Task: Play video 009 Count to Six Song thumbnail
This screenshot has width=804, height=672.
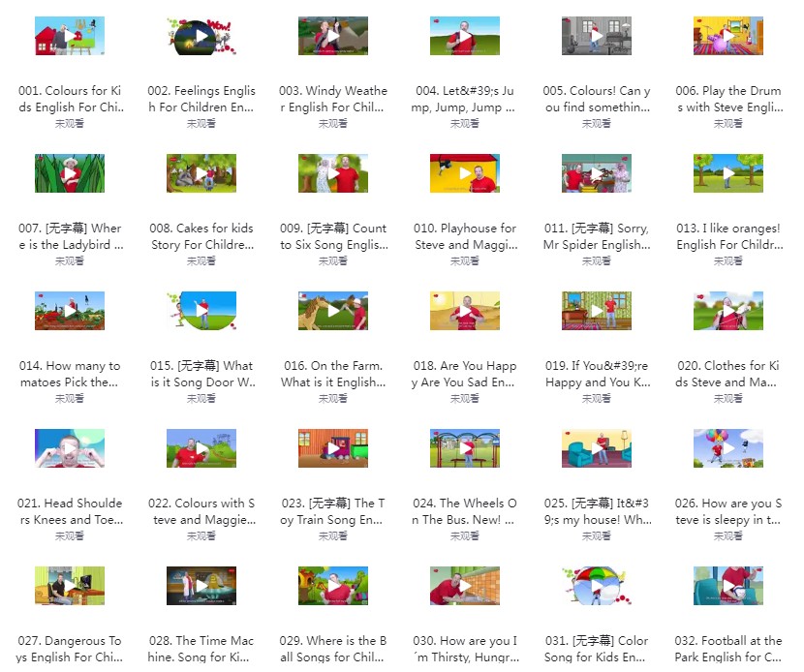Action: coord(333,173)
